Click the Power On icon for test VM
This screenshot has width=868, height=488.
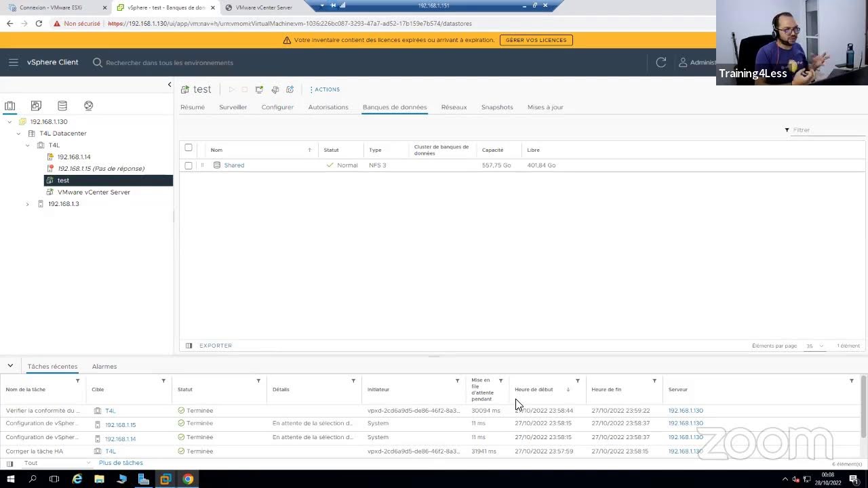[231, 89]
